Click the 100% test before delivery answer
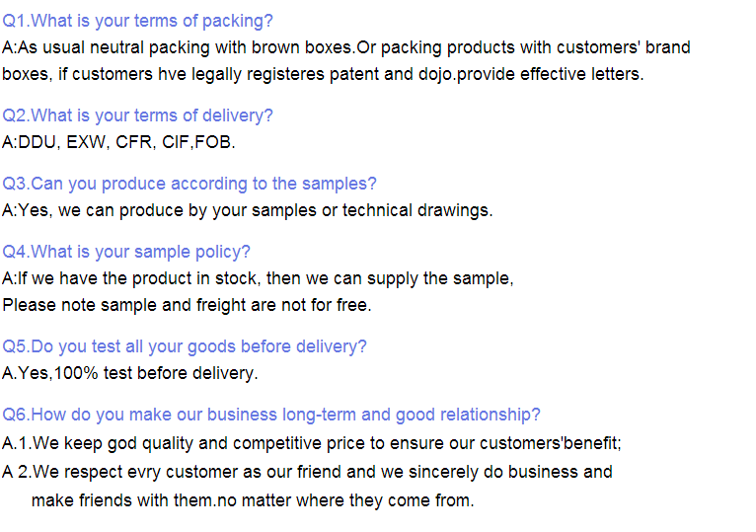The width and height of the screenshot is (756, 532). (x=130, y=373)
